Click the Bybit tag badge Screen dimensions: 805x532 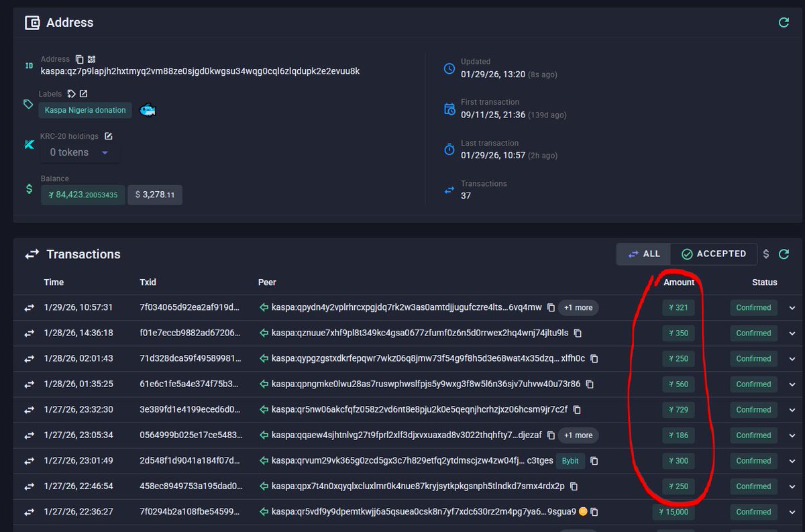coord(570,461)
